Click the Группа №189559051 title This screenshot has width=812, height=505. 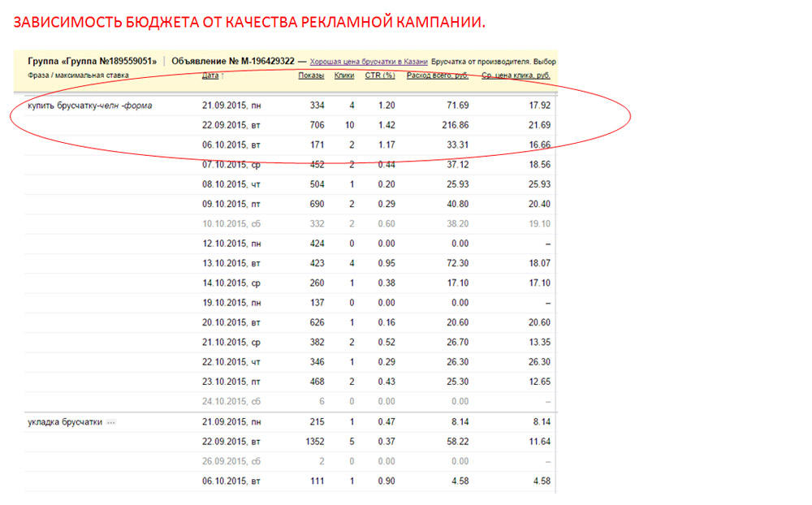tap(93, 61)
